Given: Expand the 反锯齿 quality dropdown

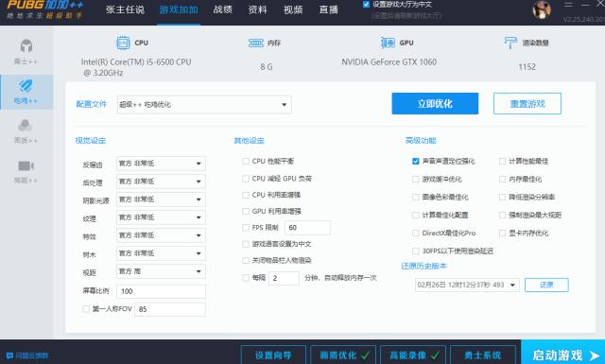Looking at the screenshot, I should 161,164.
